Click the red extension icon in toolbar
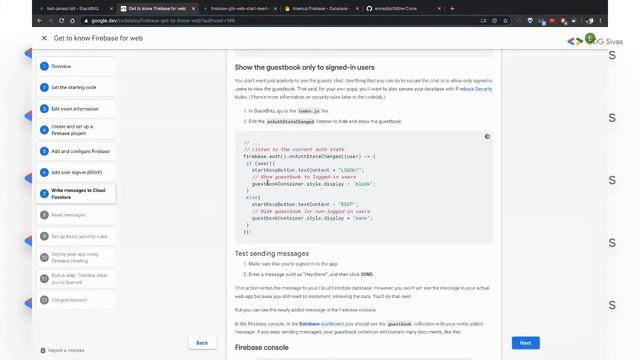This screenshot has height=360, width=640. point(552,20)
